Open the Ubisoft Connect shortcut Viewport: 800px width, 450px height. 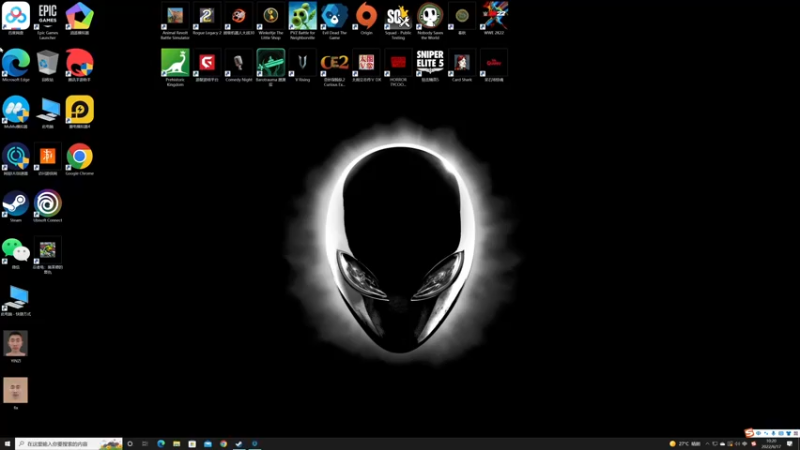[47, 206]
